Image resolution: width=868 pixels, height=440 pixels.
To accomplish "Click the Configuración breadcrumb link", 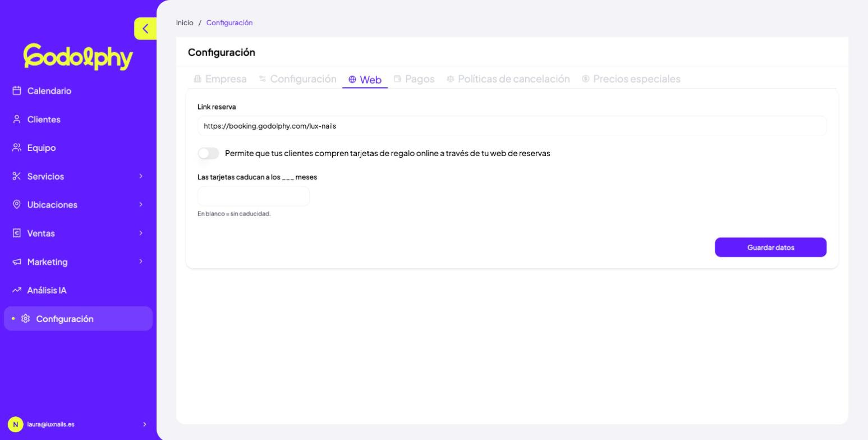I will tap(229, 23).
